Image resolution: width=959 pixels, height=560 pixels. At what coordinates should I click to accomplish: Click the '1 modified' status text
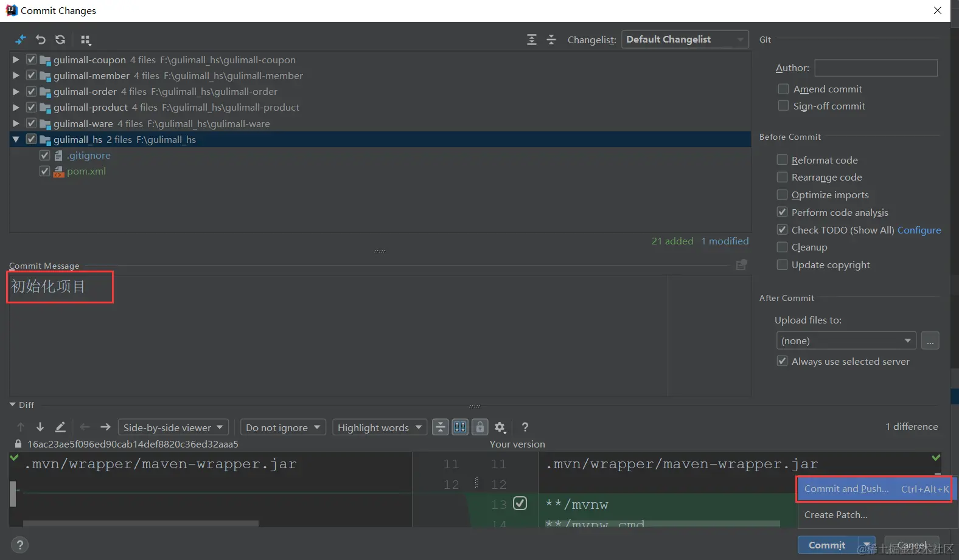[x=725, y=241]
